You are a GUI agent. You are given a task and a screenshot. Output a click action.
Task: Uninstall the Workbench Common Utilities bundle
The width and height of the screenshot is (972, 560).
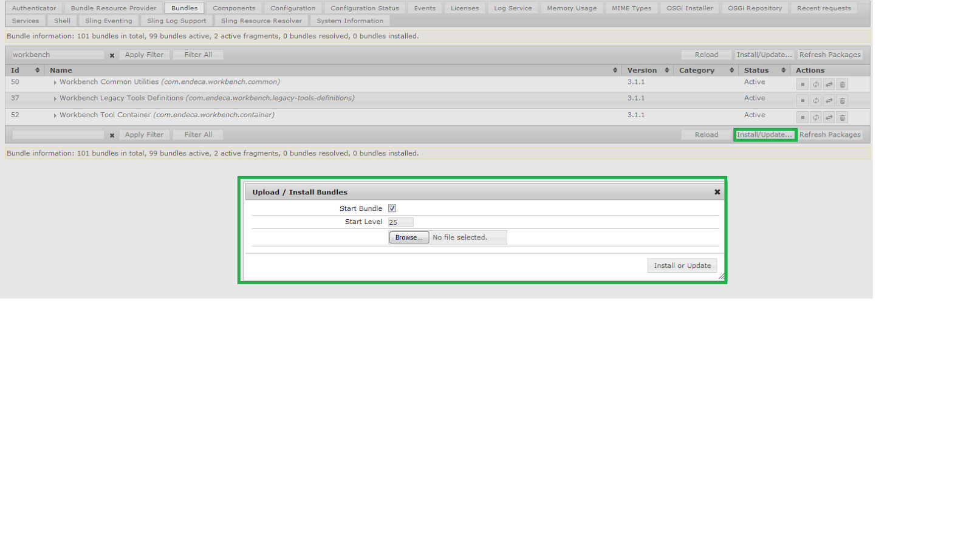point(841,84)
